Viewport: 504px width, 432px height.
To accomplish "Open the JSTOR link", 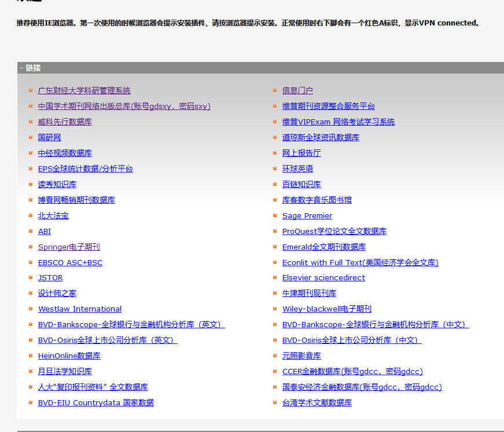I will (x=50, y=277).
